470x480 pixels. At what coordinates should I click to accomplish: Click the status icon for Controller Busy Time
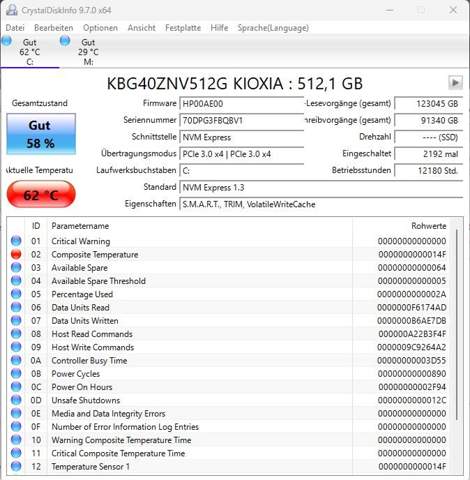click(x=16, y=360)
